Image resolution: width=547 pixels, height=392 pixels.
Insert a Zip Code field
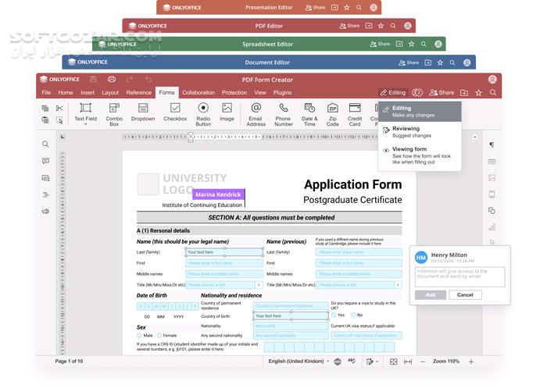pyautogui.click(x=332, y=114)
